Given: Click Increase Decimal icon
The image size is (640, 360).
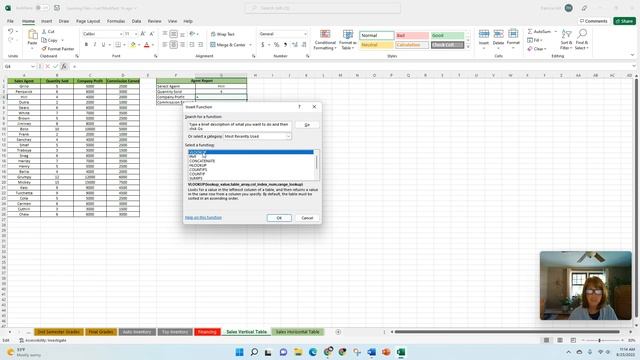Looking at the screenshot, I should coord(295,44).
